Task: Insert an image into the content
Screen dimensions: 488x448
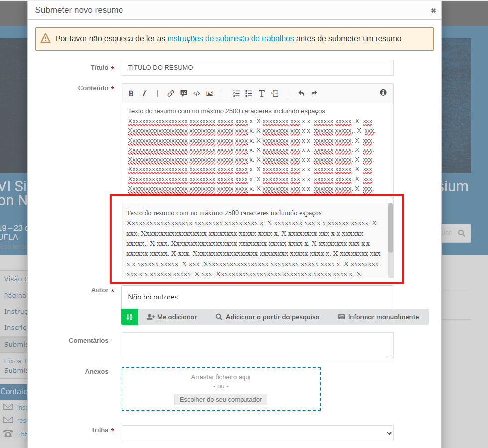Action: click(210, 93)
